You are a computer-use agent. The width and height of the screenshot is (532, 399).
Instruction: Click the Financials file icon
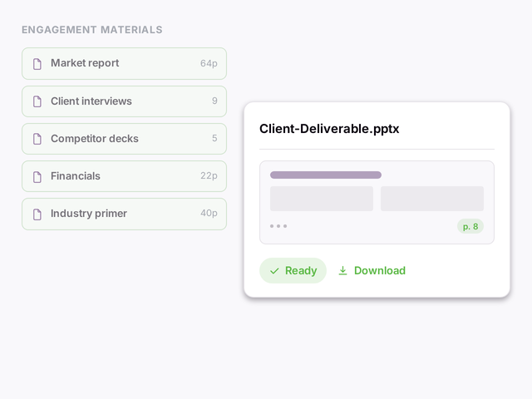37,176
